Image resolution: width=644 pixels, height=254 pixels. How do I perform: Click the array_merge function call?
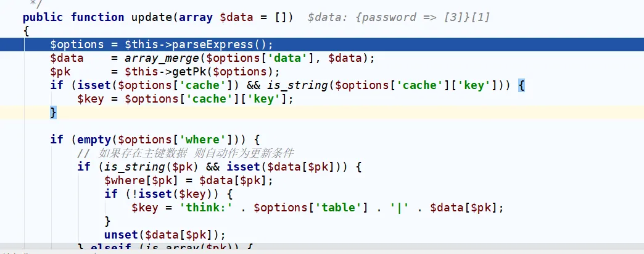154,58
